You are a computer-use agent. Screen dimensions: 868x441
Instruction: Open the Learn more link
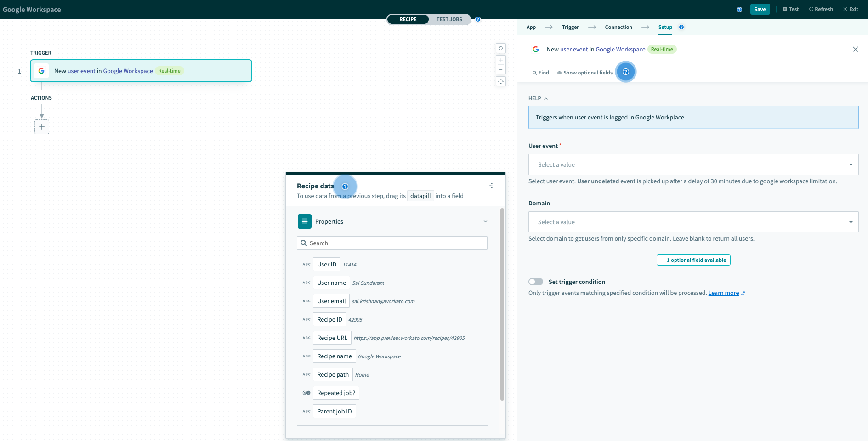(x=724, y=293)
